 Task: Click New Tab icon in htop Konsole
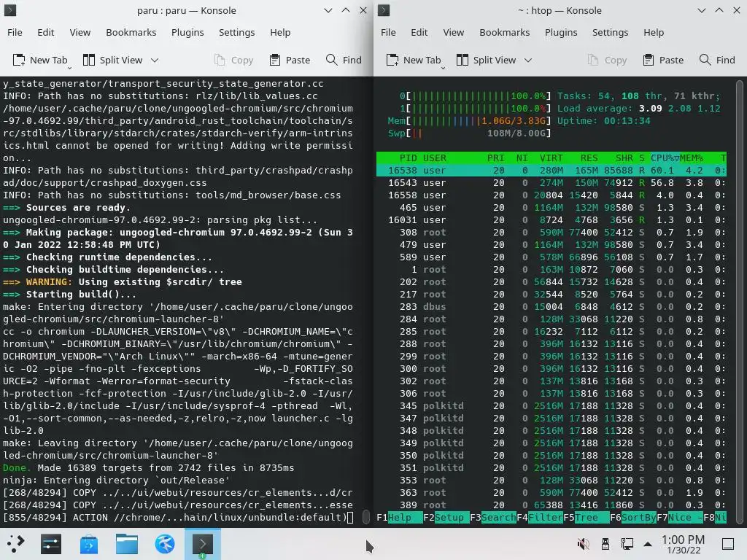(392, 60)
